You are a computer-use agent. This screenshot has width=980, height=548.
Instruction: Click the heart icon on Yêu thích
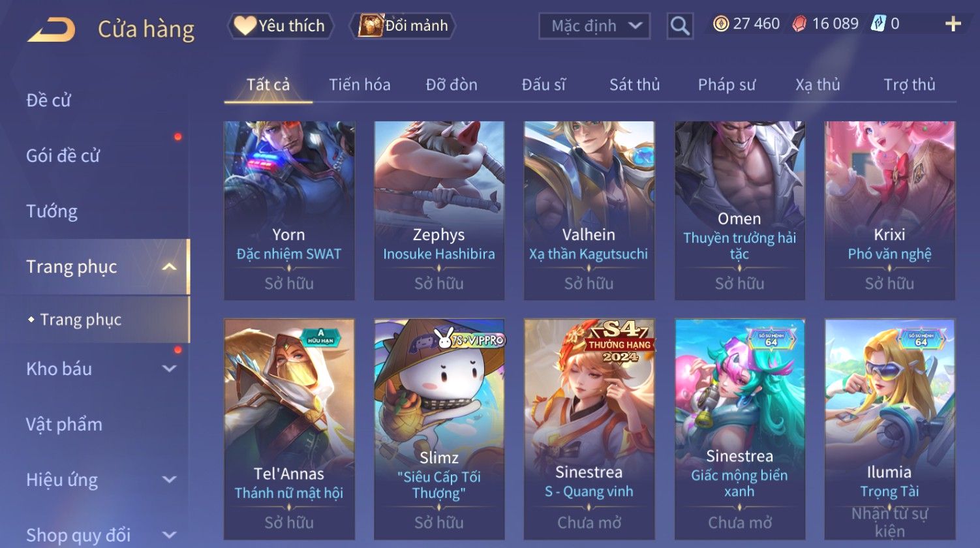tap(245, 25)
